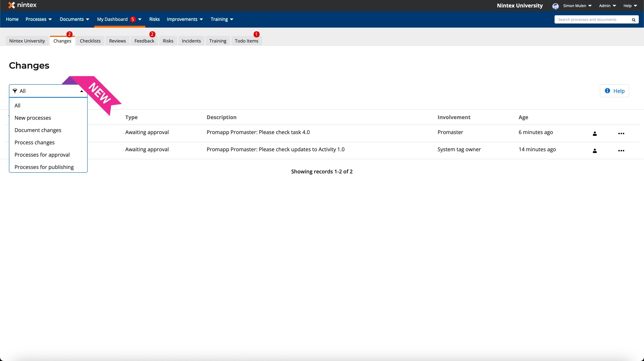Go to Home
Viewport: 644px width, 361px height.
pyautogui.click(x=12, y=19)
